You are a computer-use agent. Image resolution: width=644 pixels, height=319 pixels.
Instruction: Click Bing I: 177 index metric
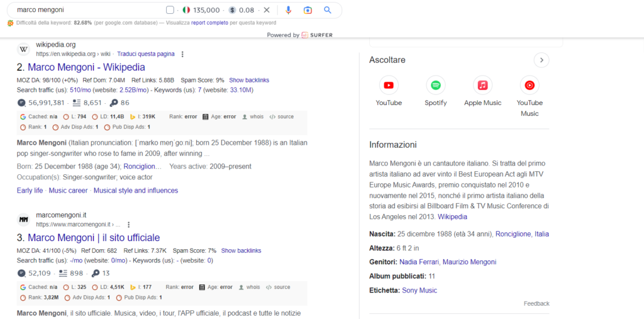[140, 288]
